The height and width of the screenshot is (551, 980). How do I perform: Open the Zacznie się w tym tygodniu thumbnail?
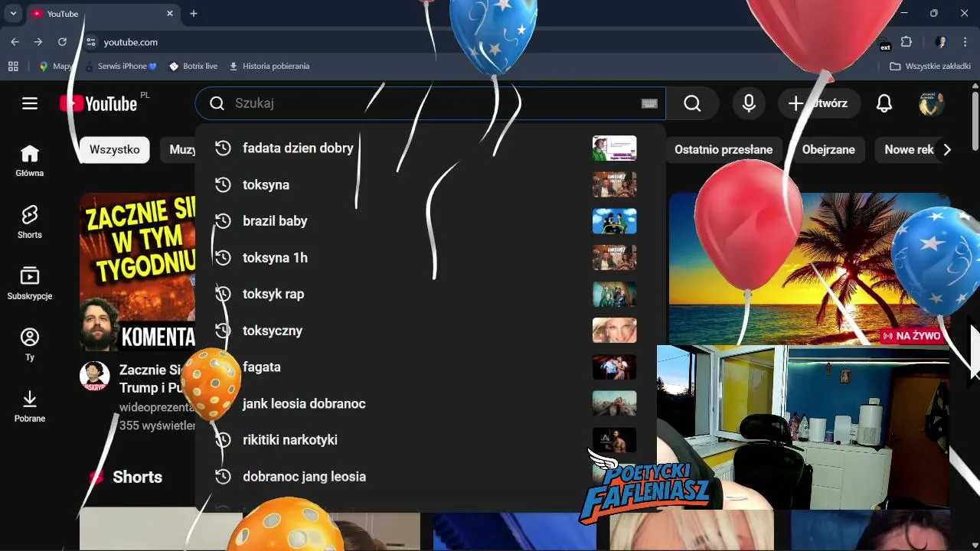(138, 272)
